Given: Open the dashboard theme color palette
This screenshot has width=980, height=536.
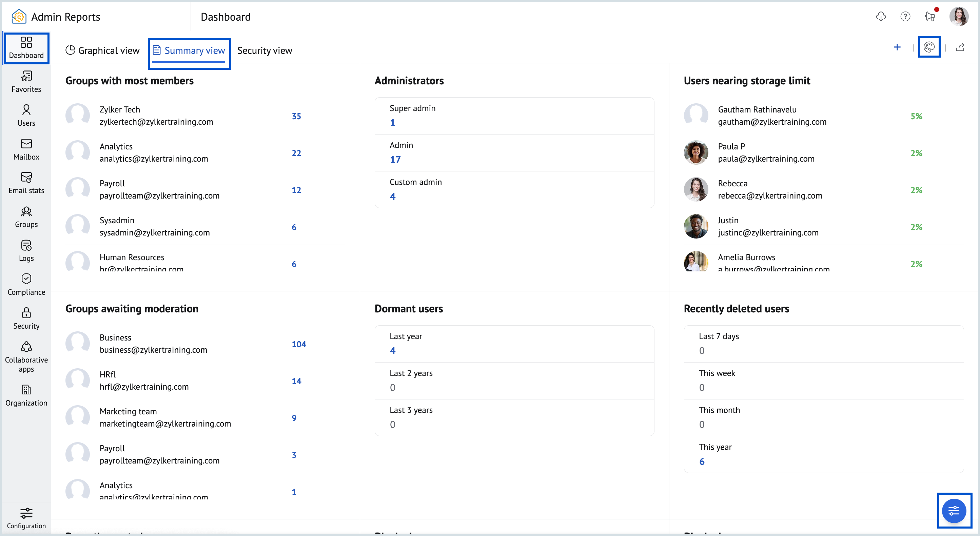Looking at the screenshot, I should [x=929, y=47].
